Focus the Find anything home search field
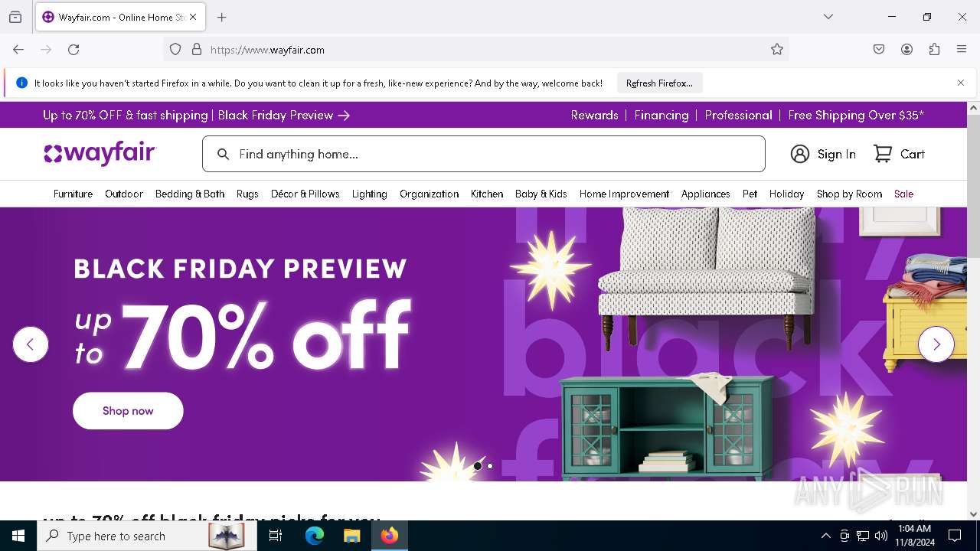Viewport: 980px width, 551px height. (x=484, y=154)
